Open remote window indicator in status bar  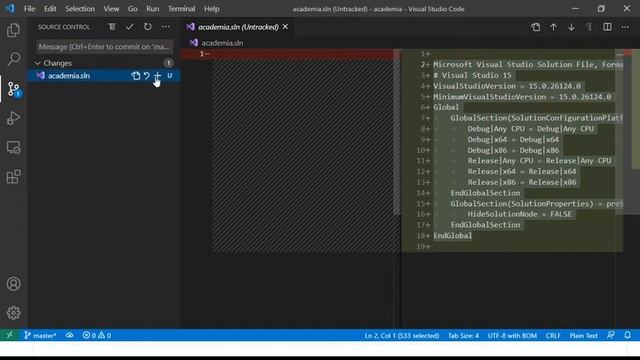tap(9, 335)
